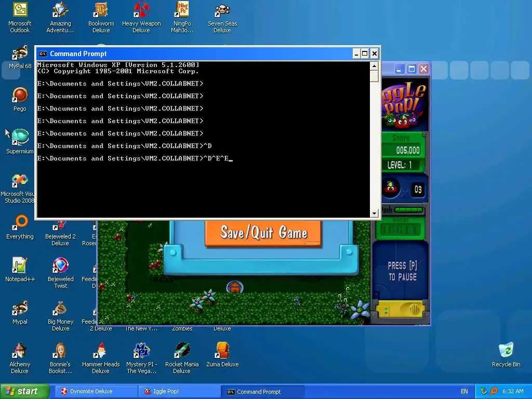Image resolution: width=532 pixels, height=399 pixels.
Task: Open Everything search shortcut
Action: 20,228
